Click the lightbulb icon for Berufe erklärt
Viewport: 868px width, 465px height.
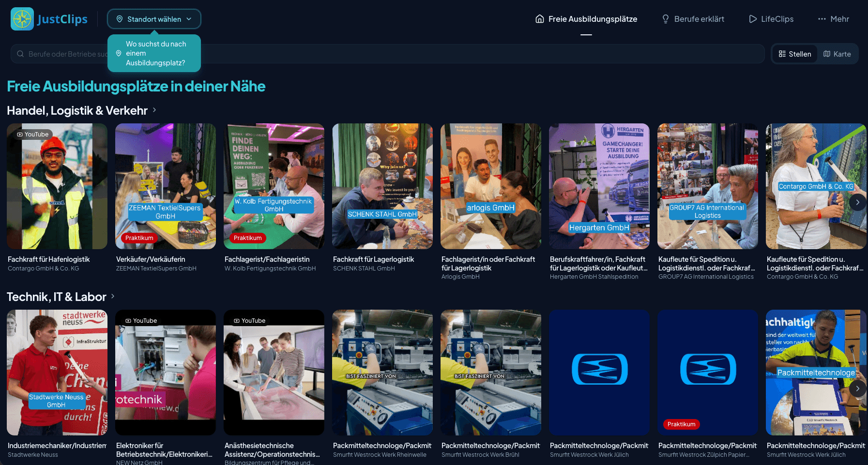click(x=666, y=19)
